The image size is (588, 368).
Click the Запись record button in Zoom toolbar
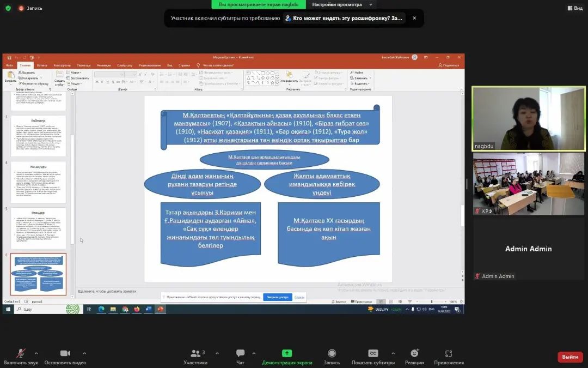point(332,357)
